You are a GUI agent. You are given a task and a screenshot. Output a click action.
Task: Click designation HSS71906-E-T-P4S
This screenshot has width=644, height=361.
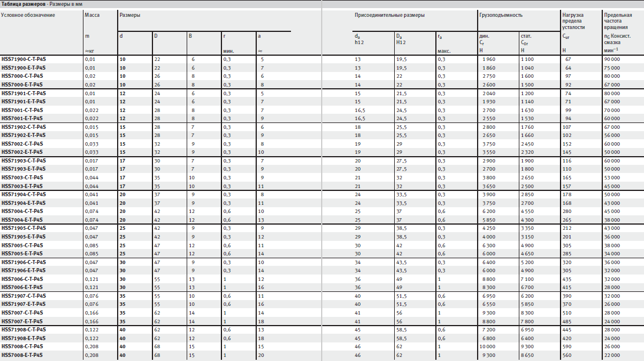point(24,270)
